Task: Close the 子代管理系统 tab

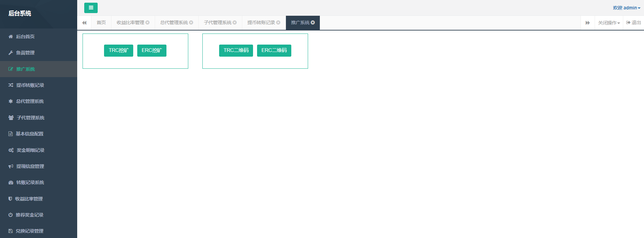Action: pyautogui.click(x=235, y=22)
